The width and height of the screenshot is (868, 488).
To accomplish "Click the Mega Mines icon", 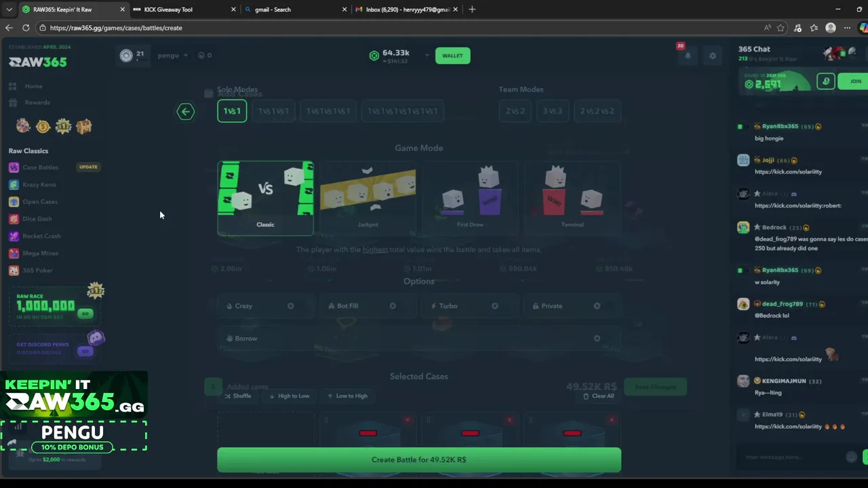I will tap(14, 253).
